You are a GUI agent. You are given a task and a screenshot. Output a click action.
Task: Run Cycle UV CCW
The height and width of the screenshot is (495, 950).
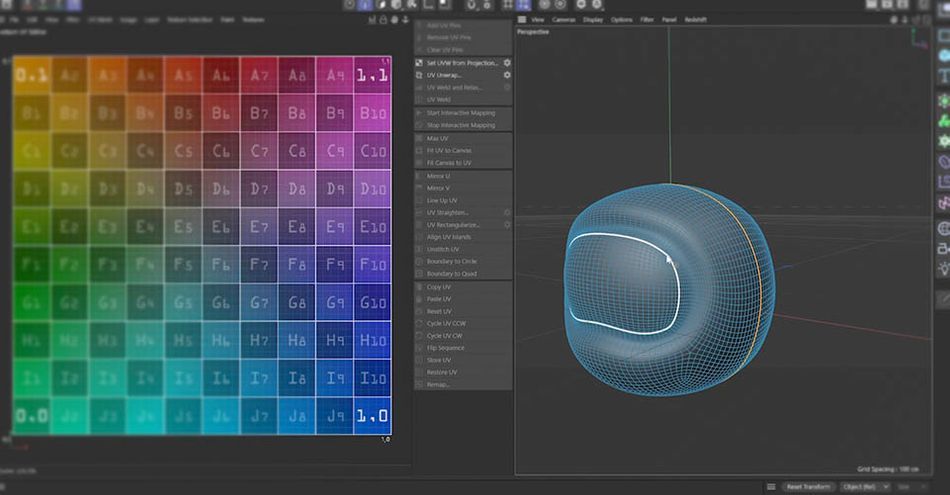[463, 323]
